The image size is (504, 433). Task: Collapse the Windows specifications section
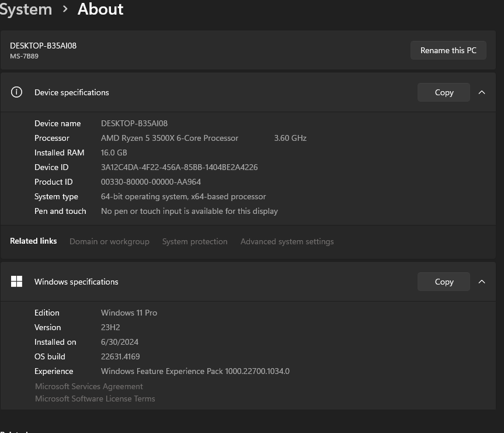[x=482, y=282]
